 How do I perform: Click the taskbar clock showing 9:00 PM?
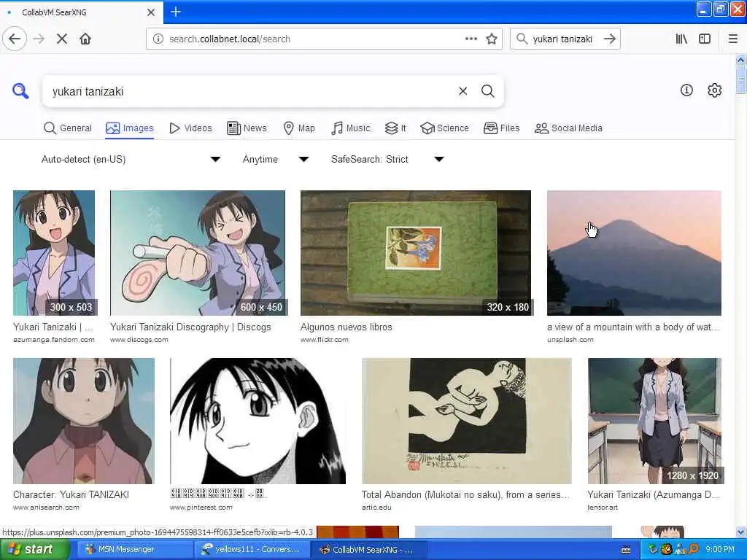pyautogui.click(x=720, y=549)
